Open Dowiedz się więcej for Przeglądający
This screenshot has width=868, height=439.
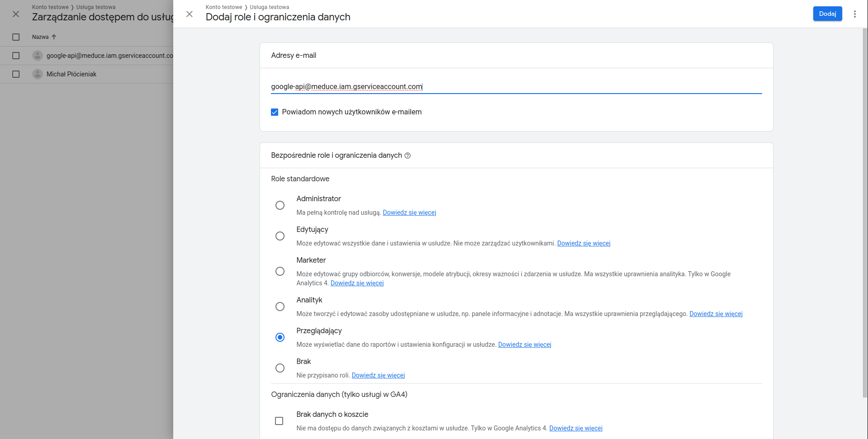click(x=524, y=345)
